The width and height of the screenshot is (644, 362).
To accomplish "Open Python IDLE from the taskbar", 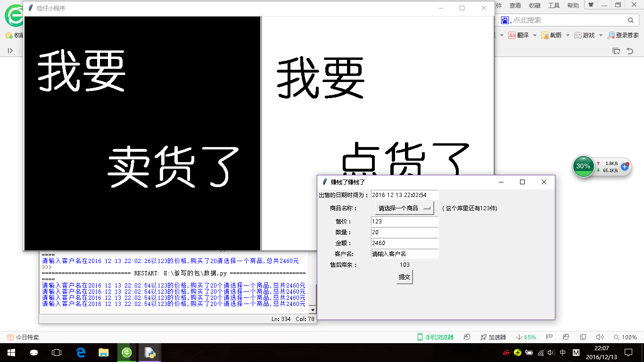I will click(x=150, y=352).
